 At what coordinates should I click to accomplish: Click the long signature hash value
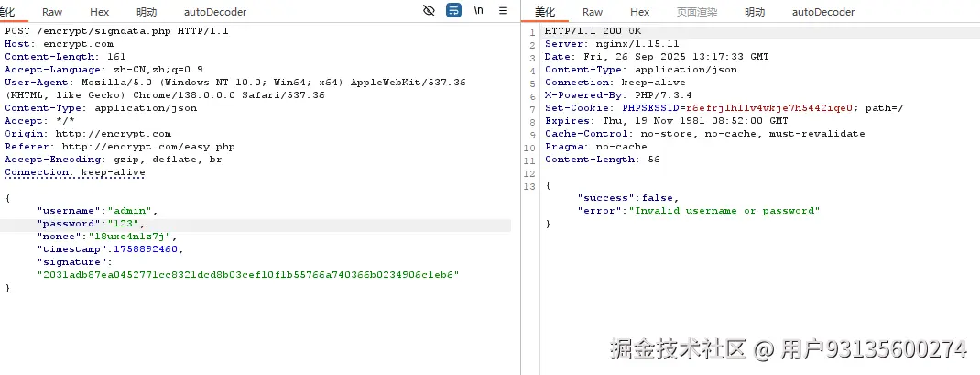coord(248,275)
